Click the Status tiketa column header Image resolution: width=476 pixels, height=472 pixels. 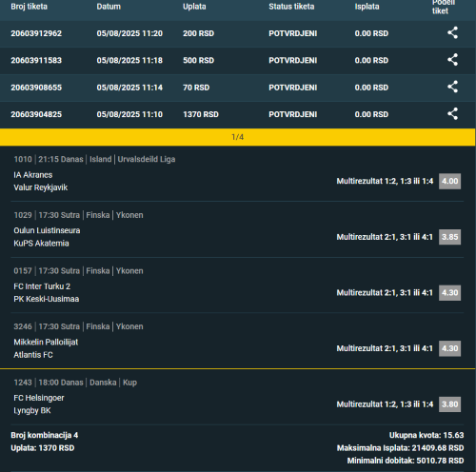[x=291, y=7]
